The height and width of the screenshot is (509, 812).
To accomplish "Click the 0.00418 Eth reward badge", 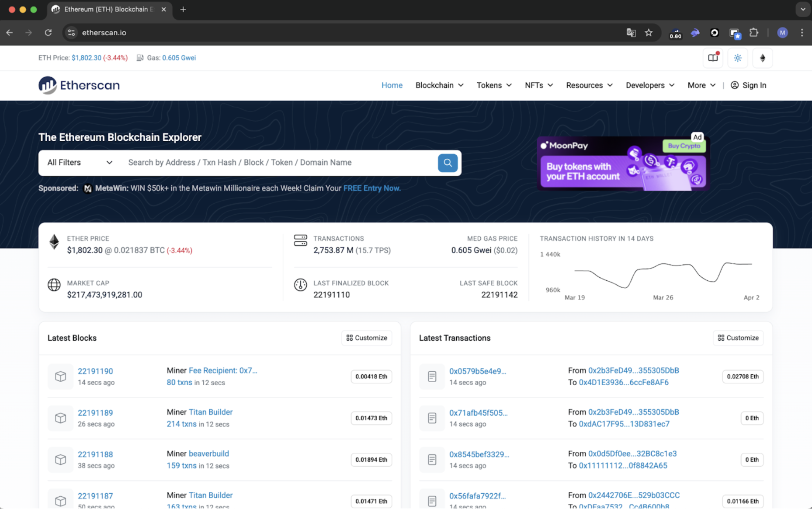I will [x=371, y=377].
